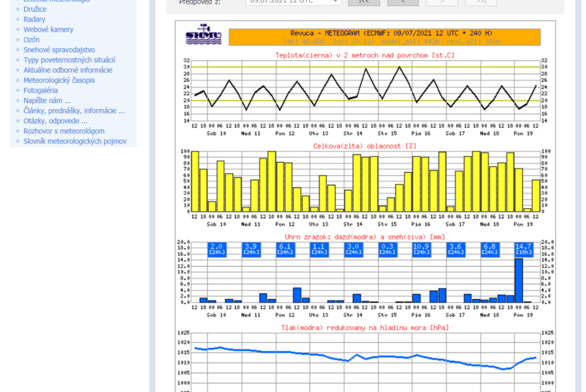The width and height of the screenshot is (586, 392).
Task: Go to Webové kamery
Action: (x=48, y=29)
